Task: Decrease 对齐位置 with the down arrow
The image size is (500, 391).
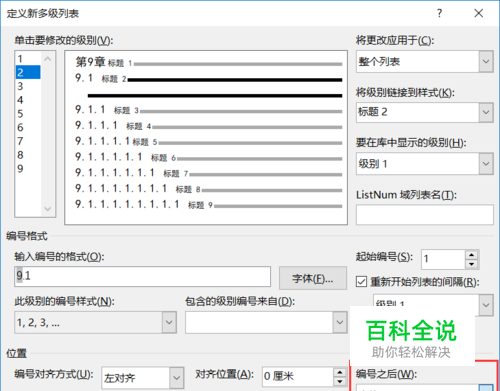Action: point(340,381)
